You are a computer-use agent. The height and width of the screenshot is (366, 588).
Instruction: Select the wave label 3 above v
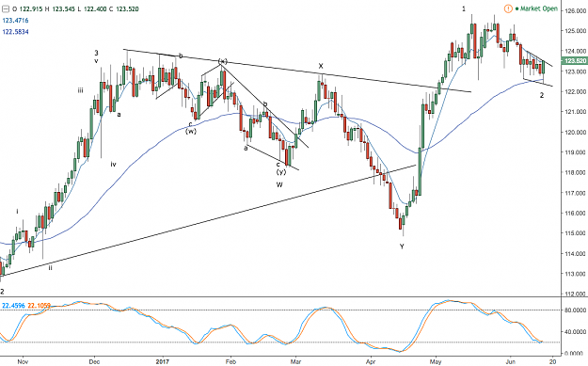click(x=96, y=53)
